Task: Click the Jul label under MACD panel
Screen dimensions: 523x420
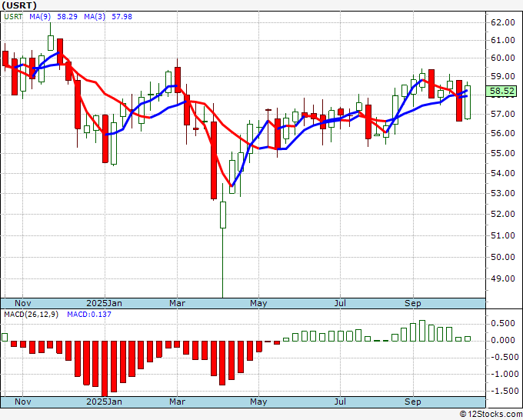Action: tap(340, 402)
